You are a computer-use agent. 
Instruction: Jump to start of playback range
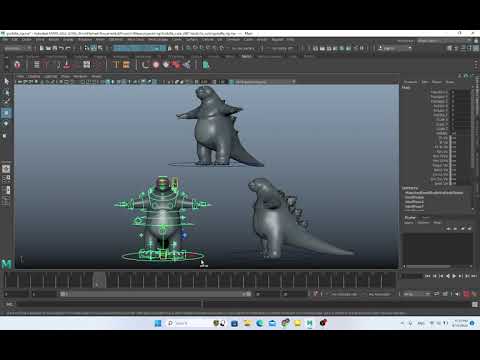pyautogui.click(x=428, y=276)
